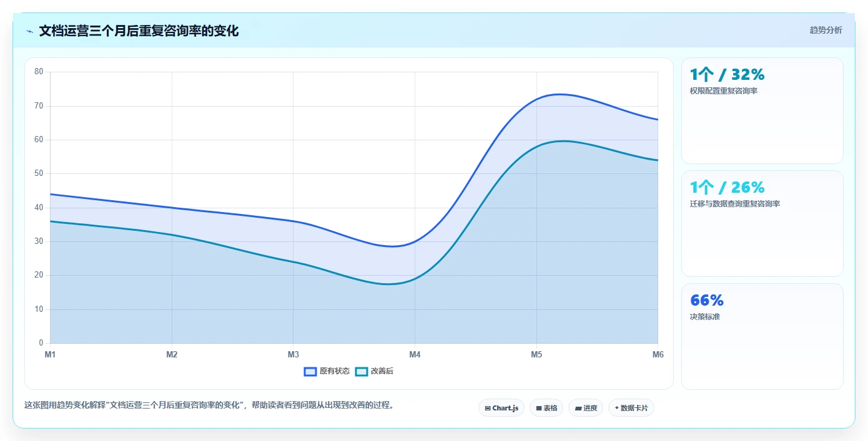Click the teal line dip near M4
Screen dimensions: 868x441
pyautogui.click(x=388, y=284)
